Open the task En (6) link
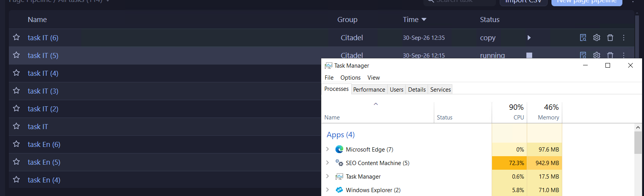 click(x=44, y=145)
